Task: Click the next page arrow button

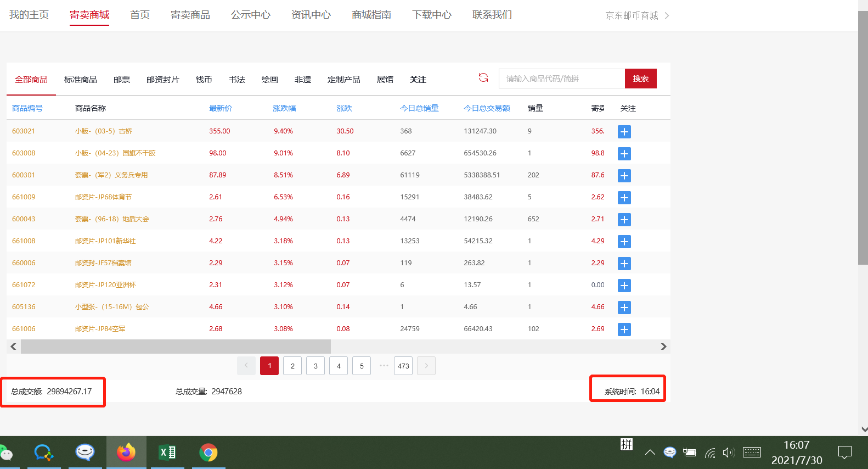Action: click(426, 366)
